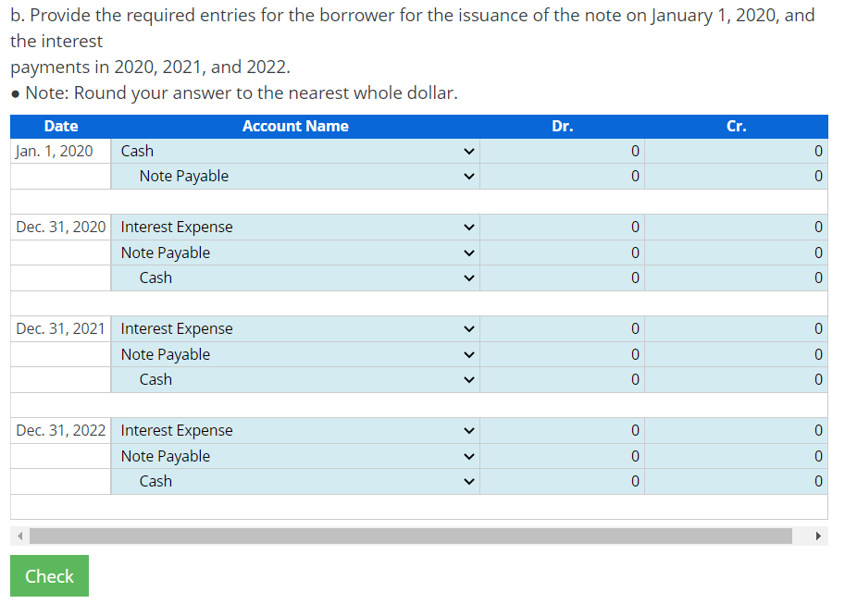Click Dr. field for Jan. 1, 2020 Cash
The height and width of the screenshot is (616, 845).
562,152
